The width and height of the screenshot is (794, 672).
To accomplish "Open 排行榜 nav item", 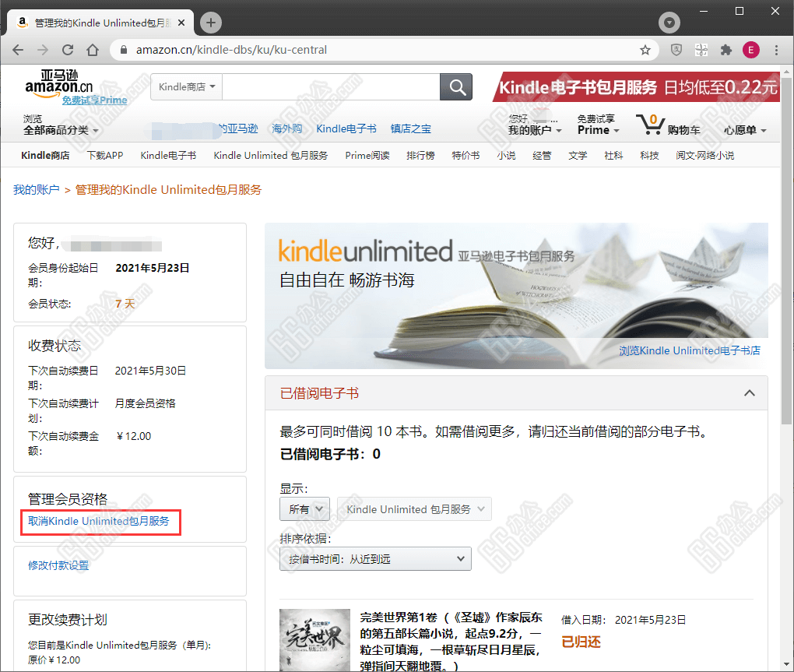I will [x=420, y=156].
